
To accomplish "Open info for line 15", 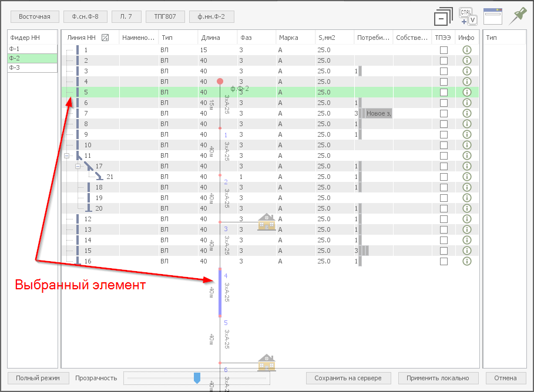I will pyautogui.click(x=467, y=251).
